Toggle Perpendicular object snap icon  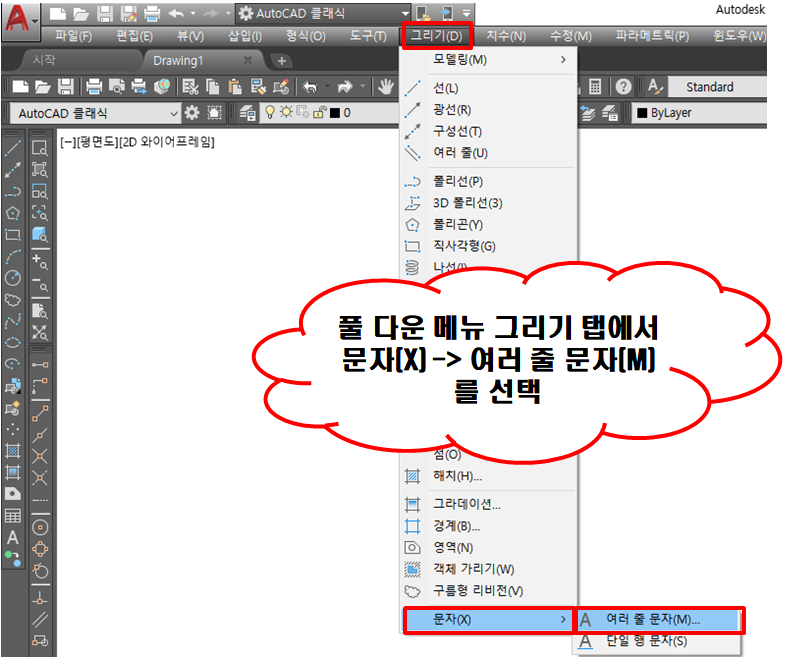click(x=40, y=598)
